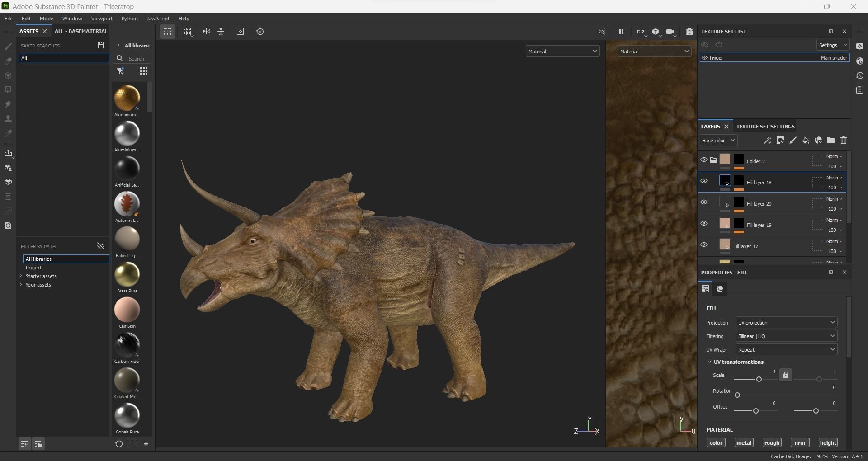Toggle hidden paths in Filter by path
This screenshot has height=461, width=868.
click(x=101, y=246)
